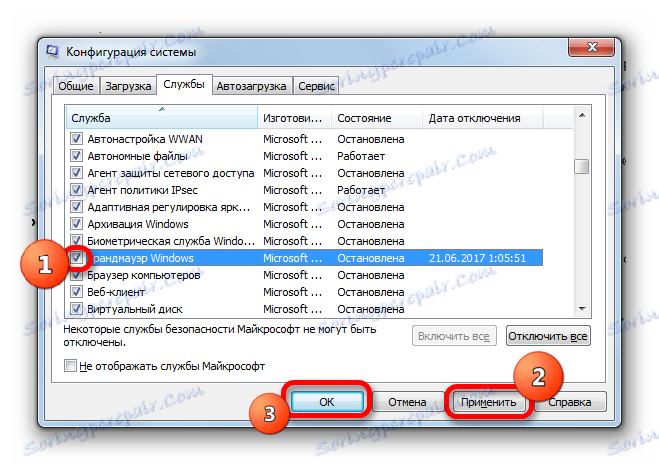This screenshot has height=465, width=659.
Task: Select the Агент политики IPsec row text
Action: (142, 190)
